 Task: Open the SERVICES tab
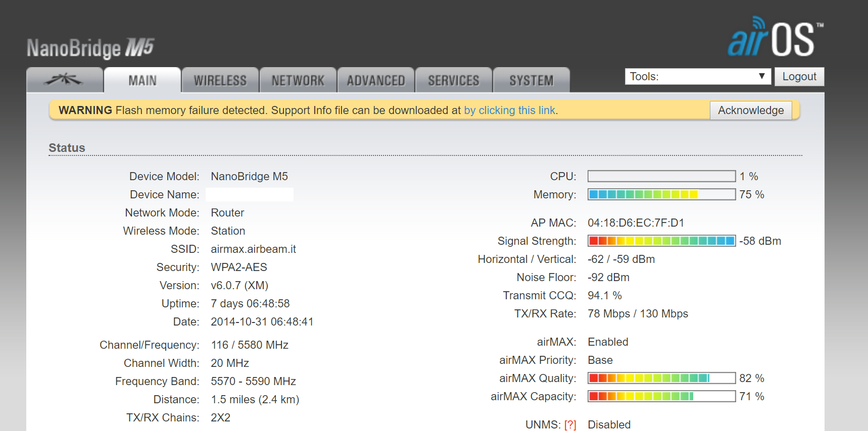pyautogui.click(x=454, y=81)
